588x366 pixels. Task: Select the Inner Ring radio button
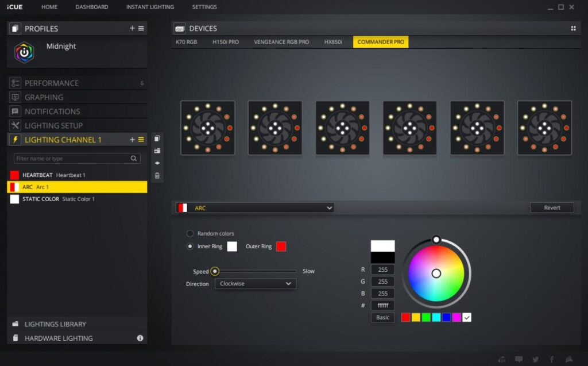[190, 246]
